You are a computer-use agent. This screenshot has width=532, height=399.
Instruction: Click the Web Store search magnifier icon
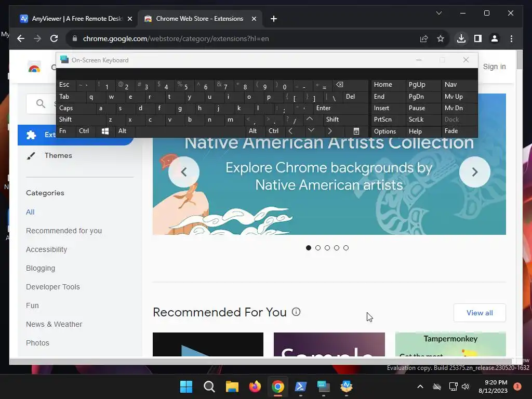point(41,103)
